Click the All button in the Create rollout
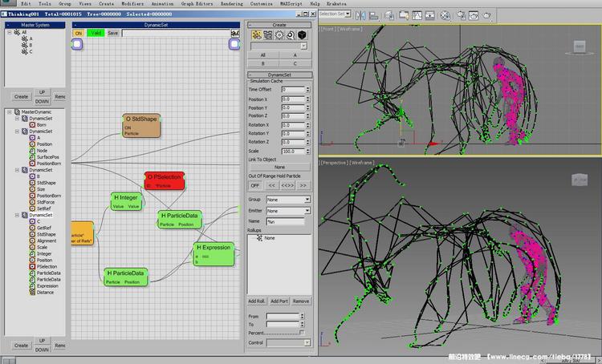This screenshot has height=364, width=602. (263, 55)
